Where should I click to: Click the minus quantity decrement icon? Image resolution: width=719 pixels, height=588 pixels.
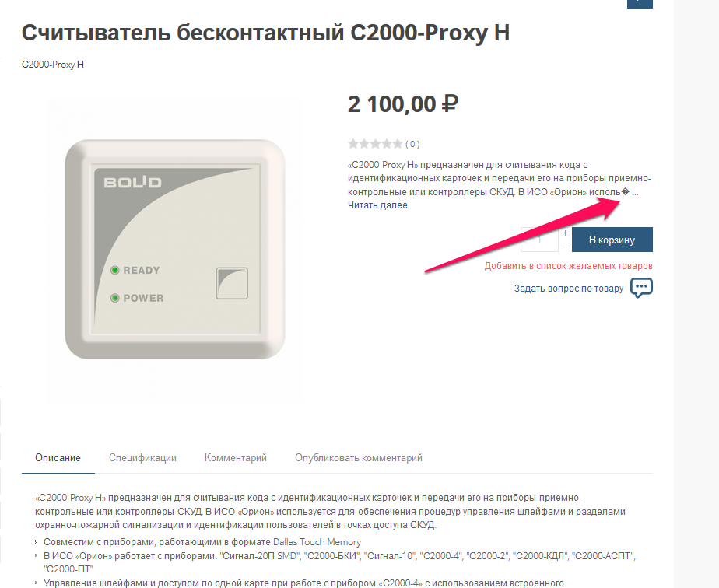(x=565, y=247)
